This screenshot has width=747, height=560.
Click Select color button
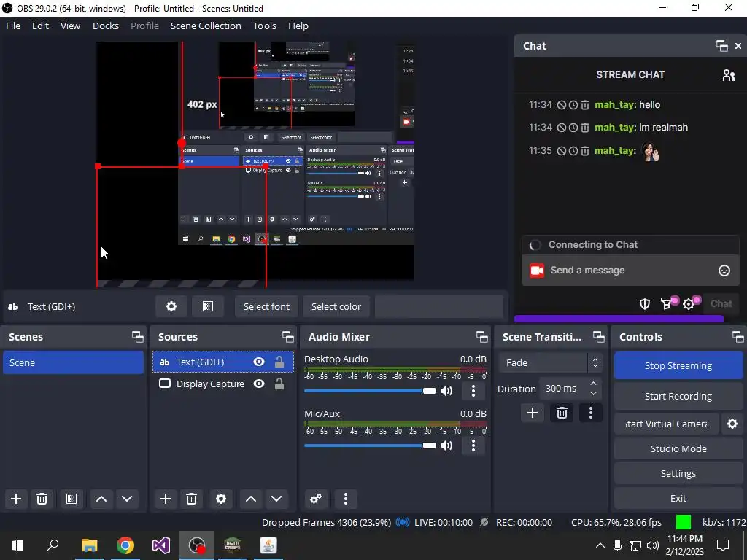coord(336,306)
